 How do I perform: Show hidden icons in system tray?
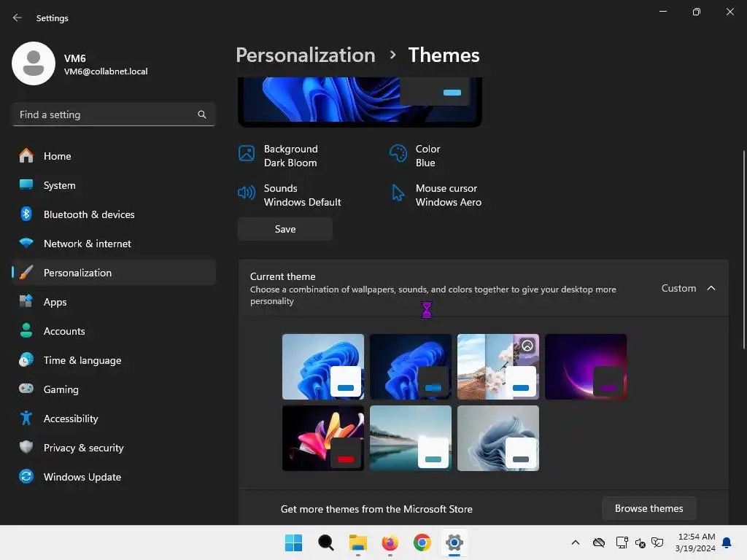[576, 542]
